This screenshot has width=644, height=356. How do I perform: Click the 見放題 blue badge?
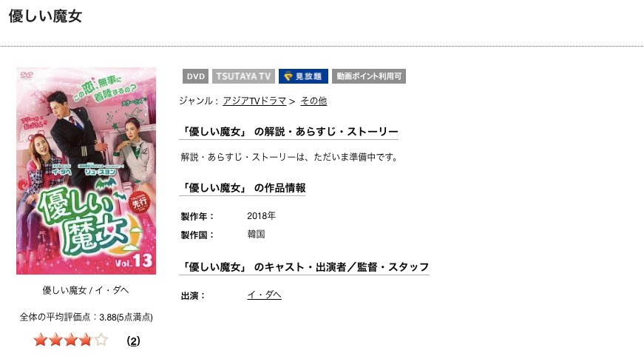[x=303, y=76]
